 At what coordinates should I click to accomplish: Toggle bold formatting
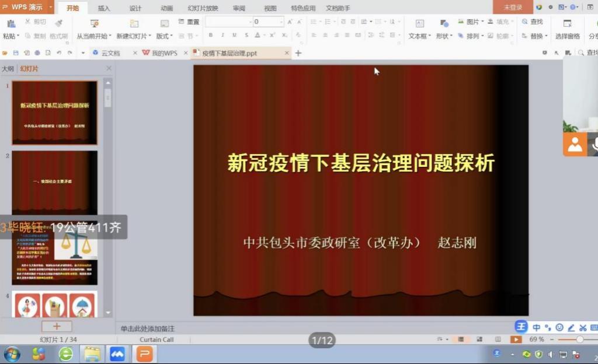tap(211, 36)
